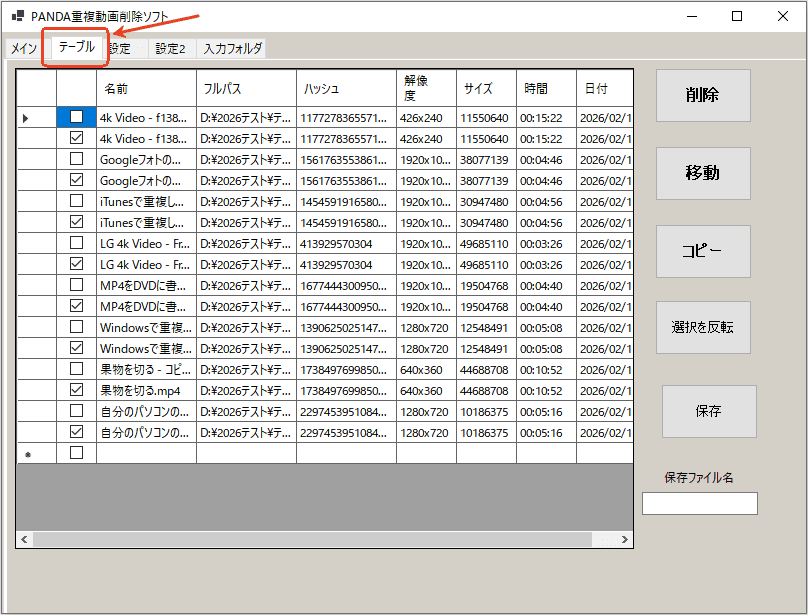Viewport: 808px width, 615px height.
Task: Open the 入力フォルダ tab
Action: coord(233,48)
